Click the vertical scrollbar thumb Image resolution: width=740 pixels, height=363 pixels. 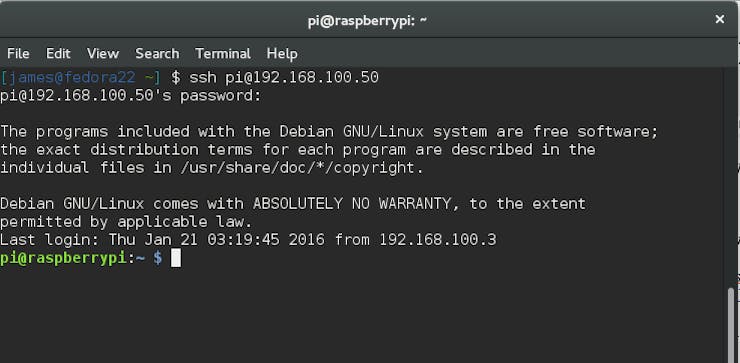tap(731, 325)
